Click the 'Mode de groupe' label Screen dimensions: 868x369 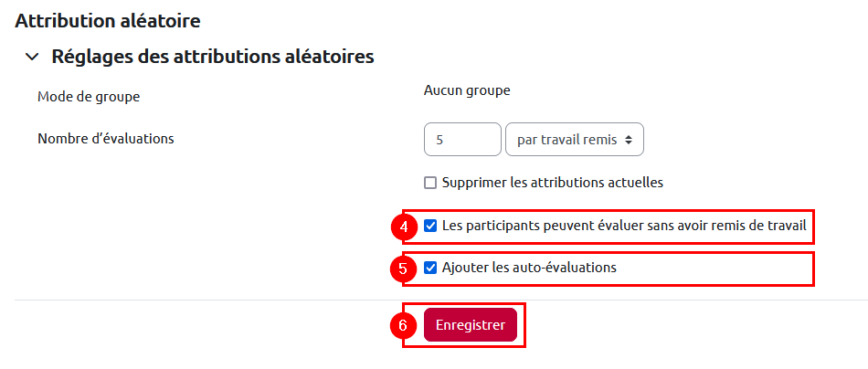[89, 97]
